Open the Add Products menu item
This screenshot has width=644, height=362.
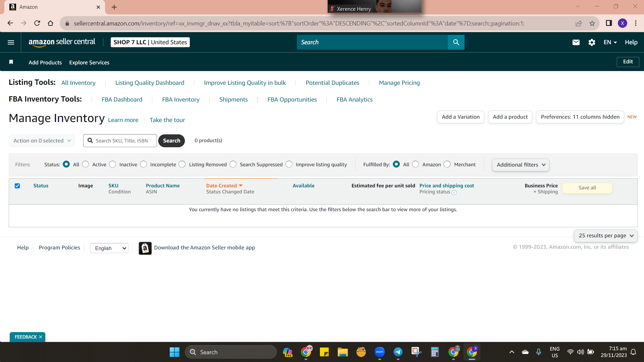coord(45,62)
